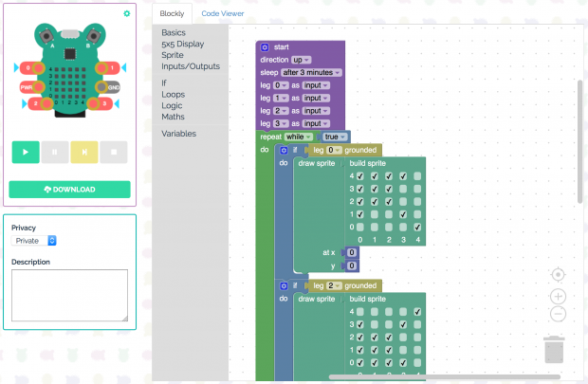Open the Loops block category
Screen dimensions: 588x384
[172, 94]
